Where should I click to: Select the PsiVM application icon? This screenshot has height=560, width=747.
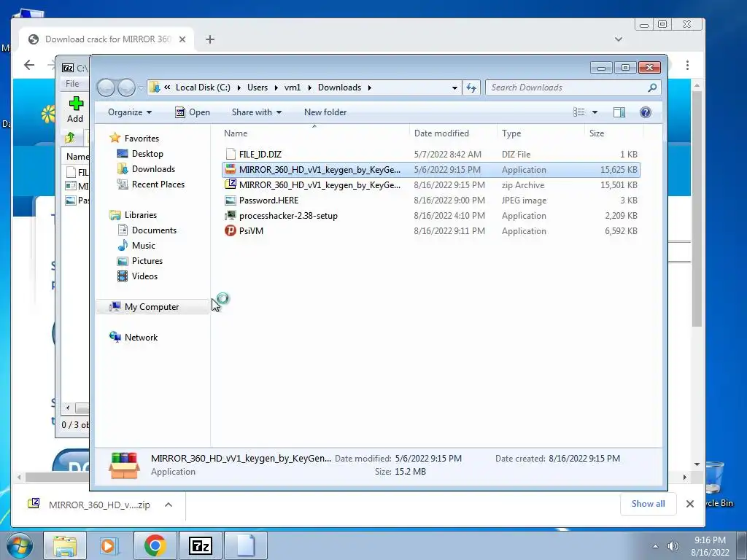click(231, 231)
